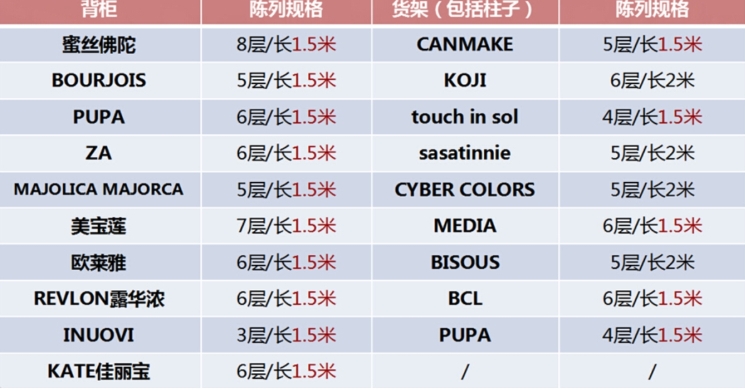
Task: Select the BOURJOIS cell in 背柜 column
Action: pyautogui.click(x=99, y=80)
